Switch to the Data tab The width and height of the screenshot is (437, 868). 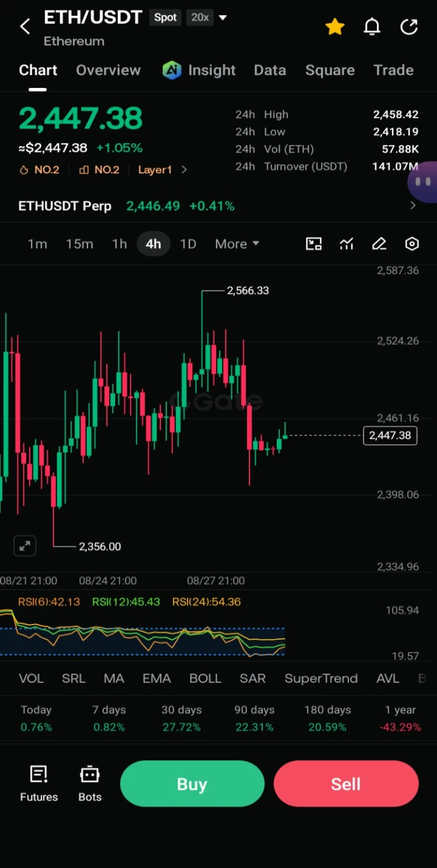[270, 70]
